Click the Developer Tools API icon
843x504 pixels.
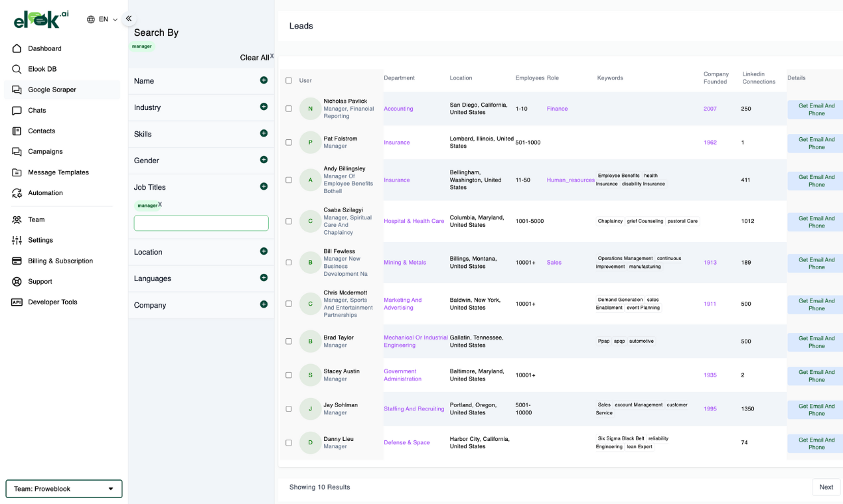coord(17,302)
